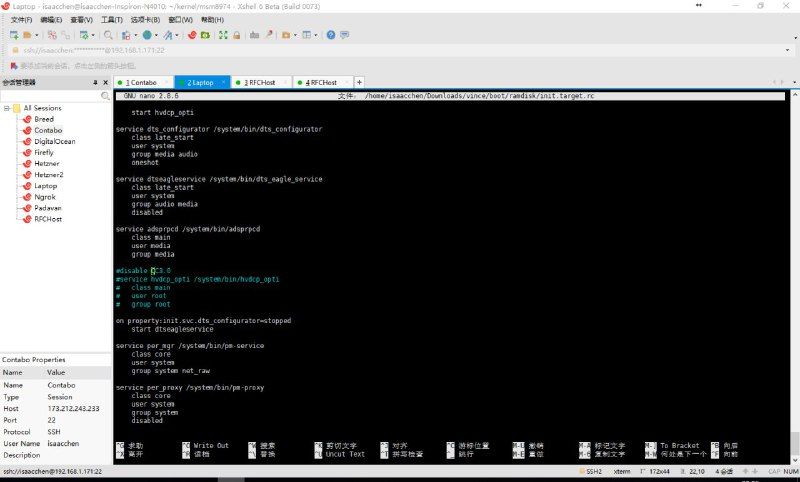Open session Properties toolbar icon
The width and height of the screenshot is (800, 482).
(84, 35)
